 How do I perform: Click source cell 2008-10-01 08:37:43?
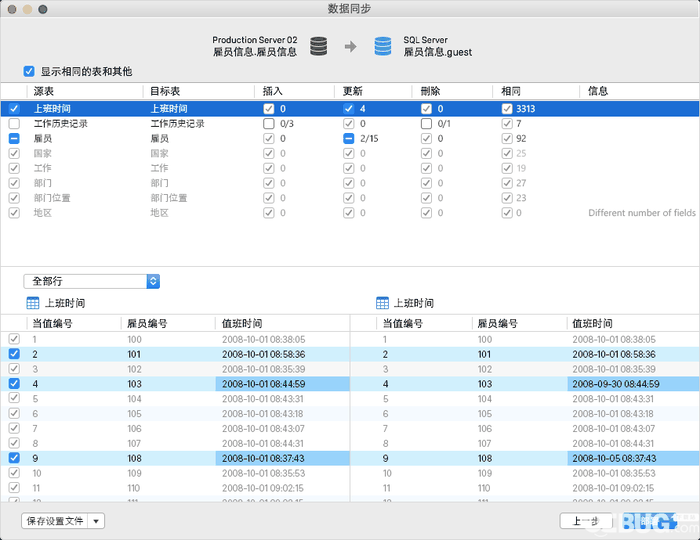pyautogui.click(x=282, y=458)
